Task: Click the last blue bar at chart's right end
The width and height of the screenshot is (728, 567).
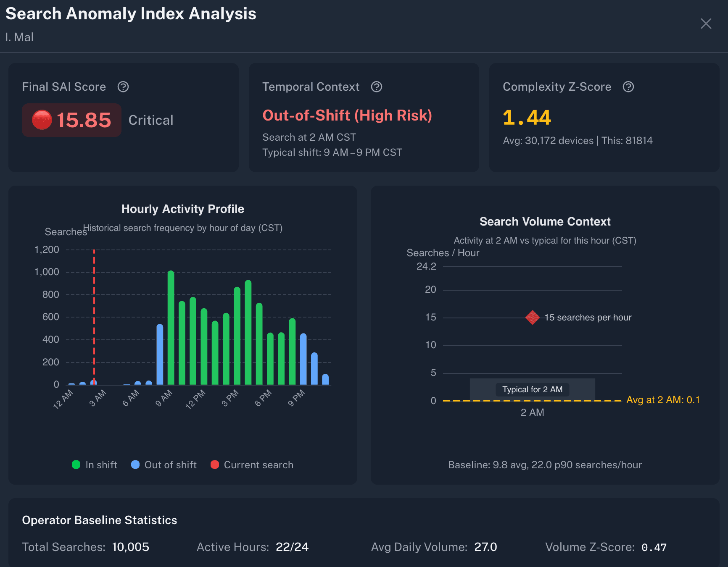Action: point(325,379)
